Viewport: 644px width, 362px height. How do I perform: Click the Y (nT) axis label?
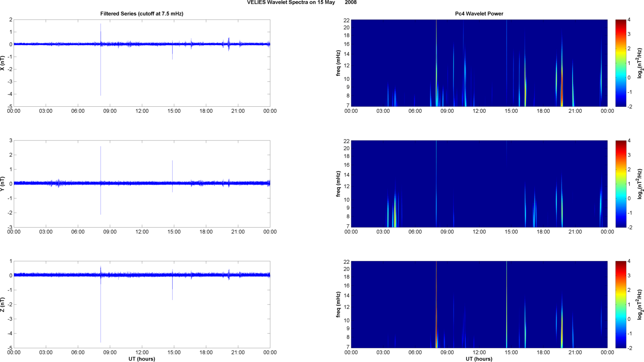coord(3,184)
